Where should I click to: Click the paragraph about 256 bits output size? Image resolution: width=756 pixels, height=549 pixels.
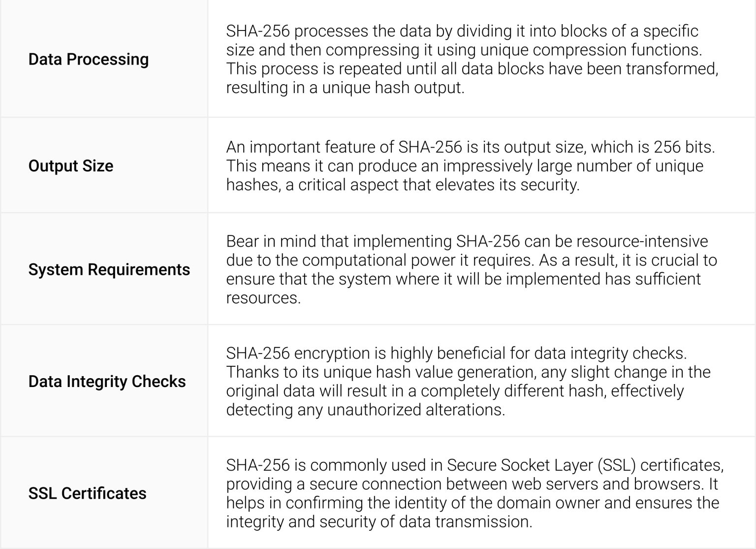pyautogui.click(x=471, y=166)
